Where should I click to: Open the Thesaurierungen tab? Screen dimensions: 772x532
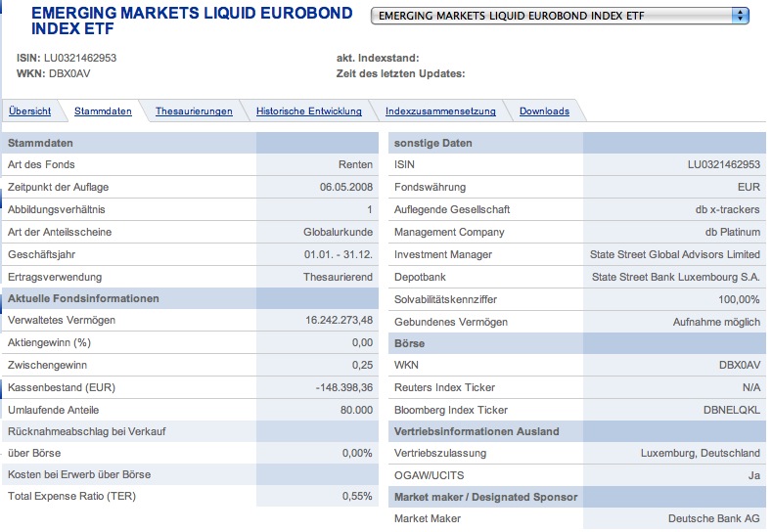[x=194, y=111]
